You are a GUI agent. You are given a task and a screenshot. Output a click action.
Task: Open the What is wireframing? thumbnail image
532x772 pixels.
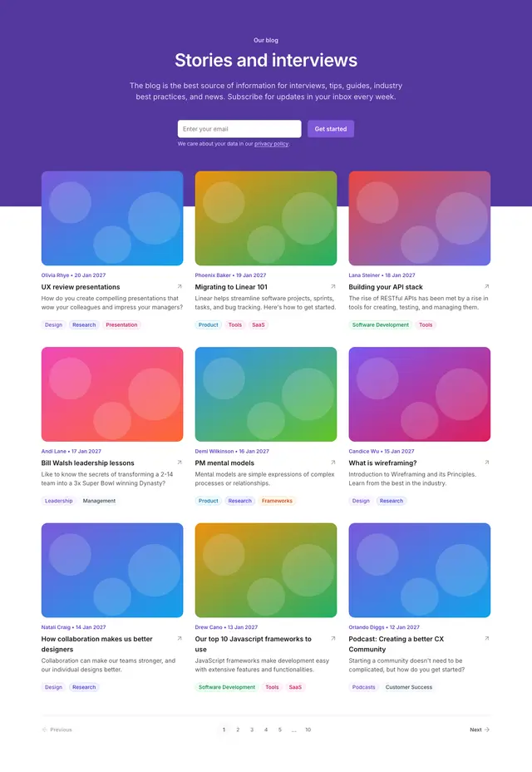(x=419, y=393)
